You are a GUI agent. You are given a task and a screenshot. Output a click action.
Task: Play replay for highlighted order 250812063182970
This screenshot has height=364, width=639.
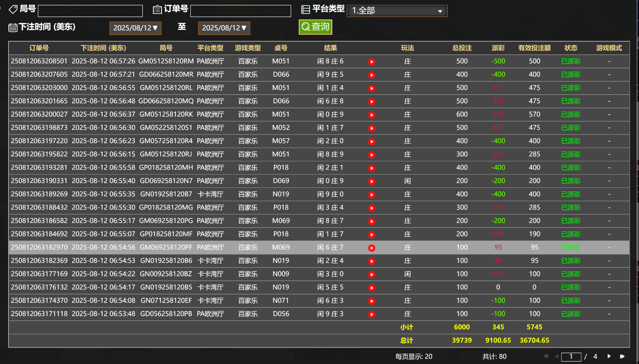click(371, 248)
